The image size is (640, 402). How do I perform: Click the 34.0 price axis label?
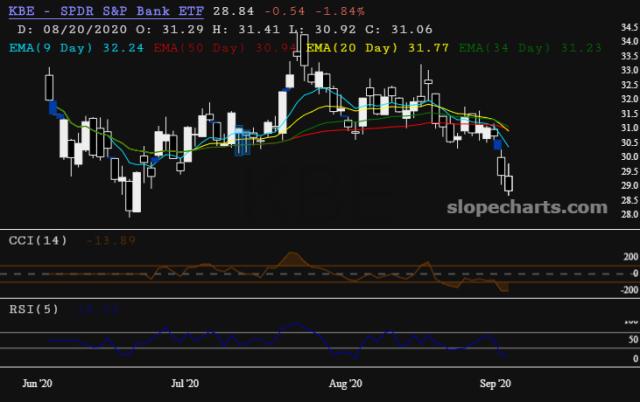point(626,41)
